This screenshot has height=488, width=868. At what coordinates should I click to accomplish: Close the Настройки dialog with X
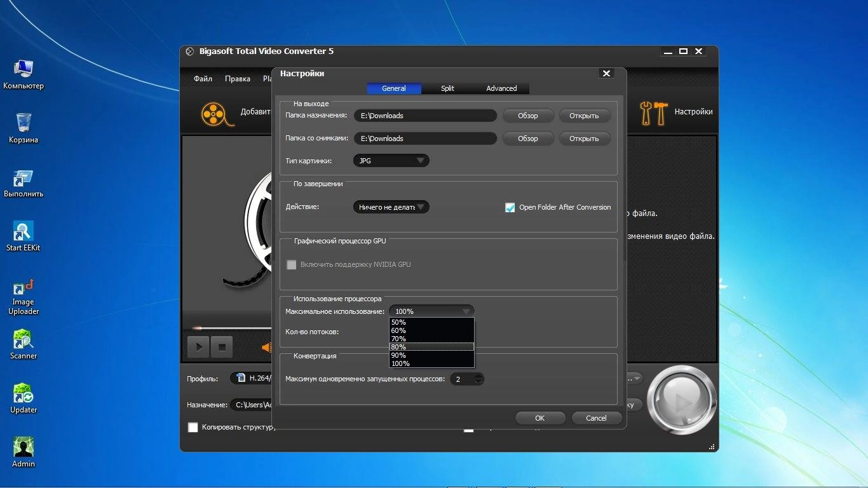coord(606,74)
